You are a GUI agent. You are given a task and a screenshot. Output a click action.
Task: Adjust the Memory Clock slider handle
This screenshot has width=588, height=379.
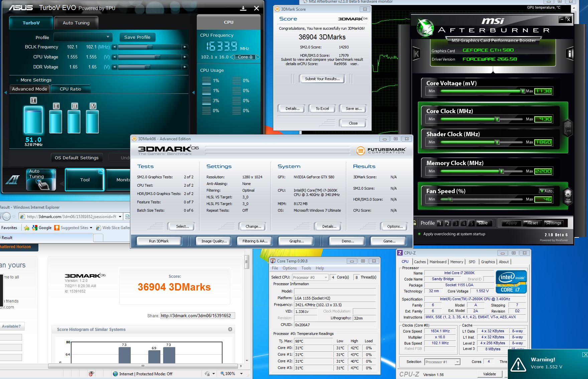point(501,171)
